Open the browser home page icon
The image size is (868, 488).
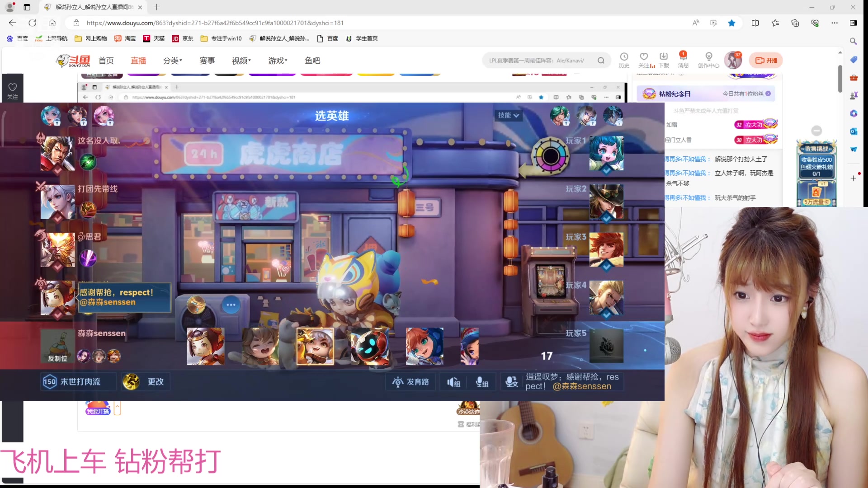click(52, 23)
